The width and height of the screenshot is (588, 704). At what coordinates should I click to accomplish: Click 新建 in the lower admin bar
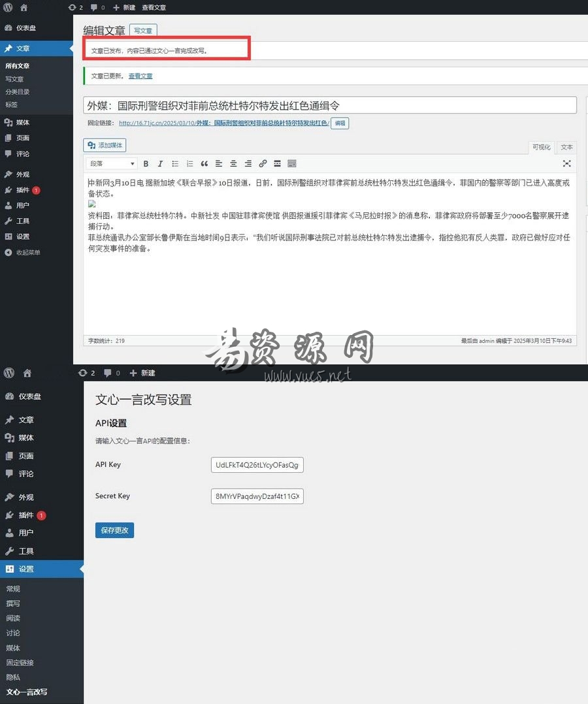[x=142, y=373]
